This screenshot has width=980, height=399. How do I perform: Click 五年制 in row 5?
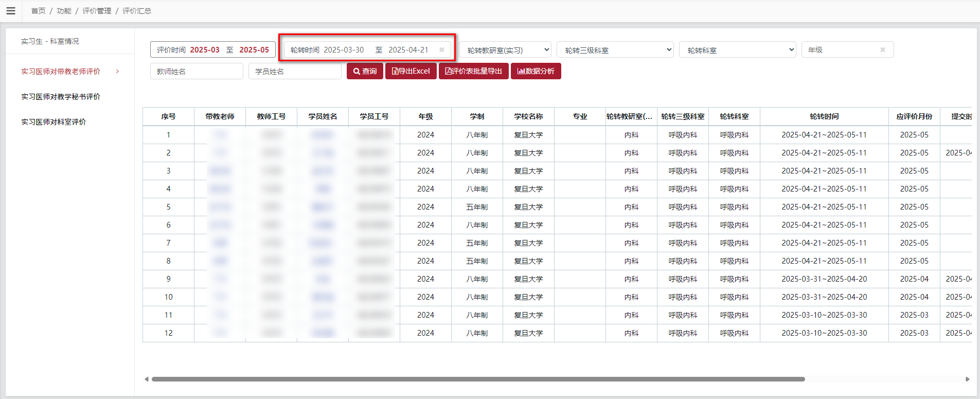point(477,207)
